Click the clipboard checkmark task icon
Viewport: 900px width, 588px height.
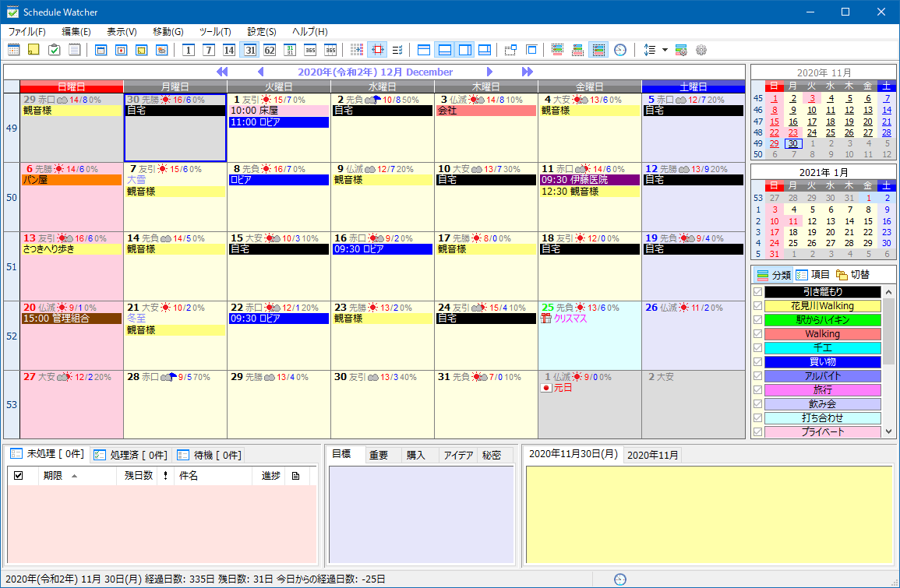(x=54, y=50)
